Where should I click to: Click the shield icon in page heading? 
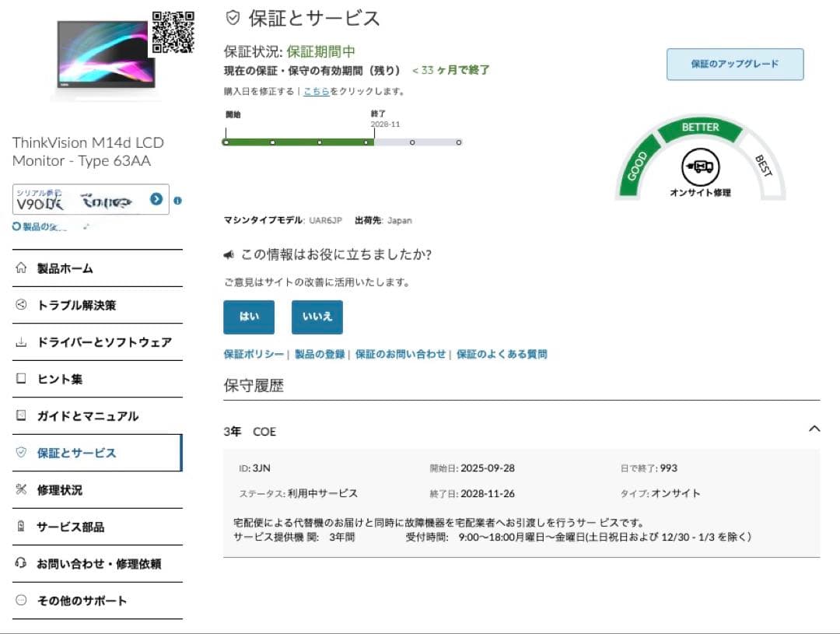[x=233, y=18]
